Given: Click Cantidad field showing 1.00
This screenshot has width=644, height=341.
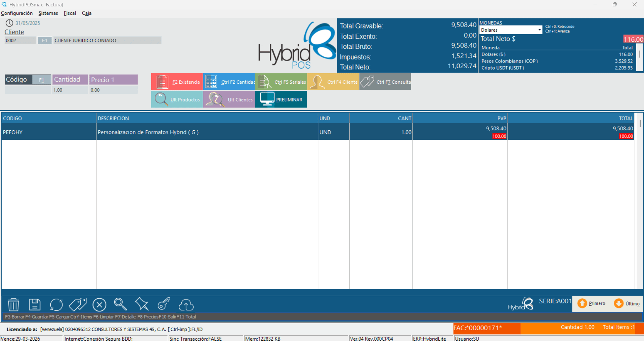Looking at the screenshot, I should pos(70,90).
